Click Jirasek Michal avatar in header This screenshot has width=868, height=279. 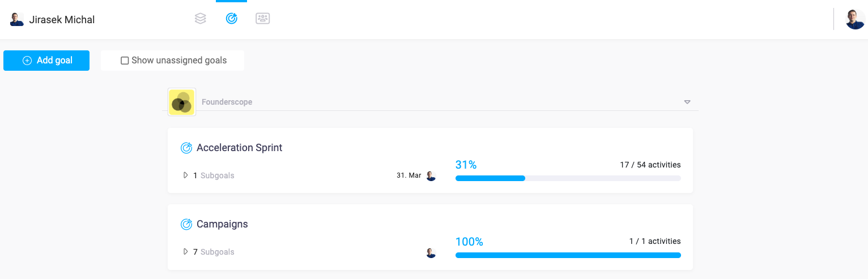pos(17,20)
